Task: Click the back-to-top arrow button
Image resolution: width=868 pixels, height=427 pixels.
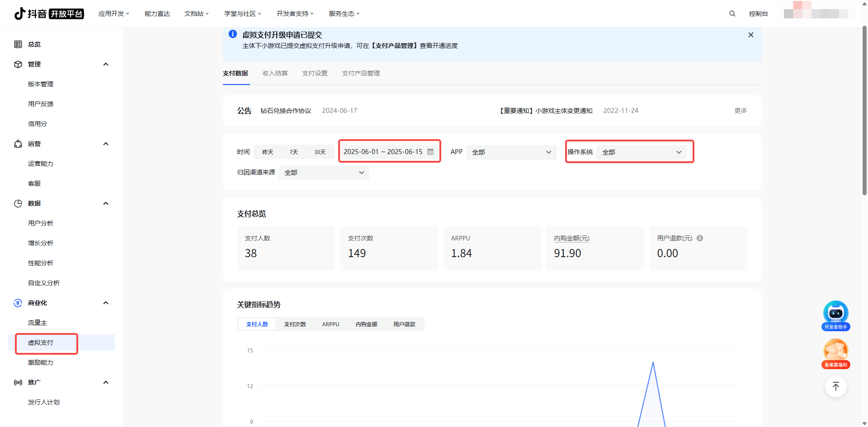Action: click(835, 386)
